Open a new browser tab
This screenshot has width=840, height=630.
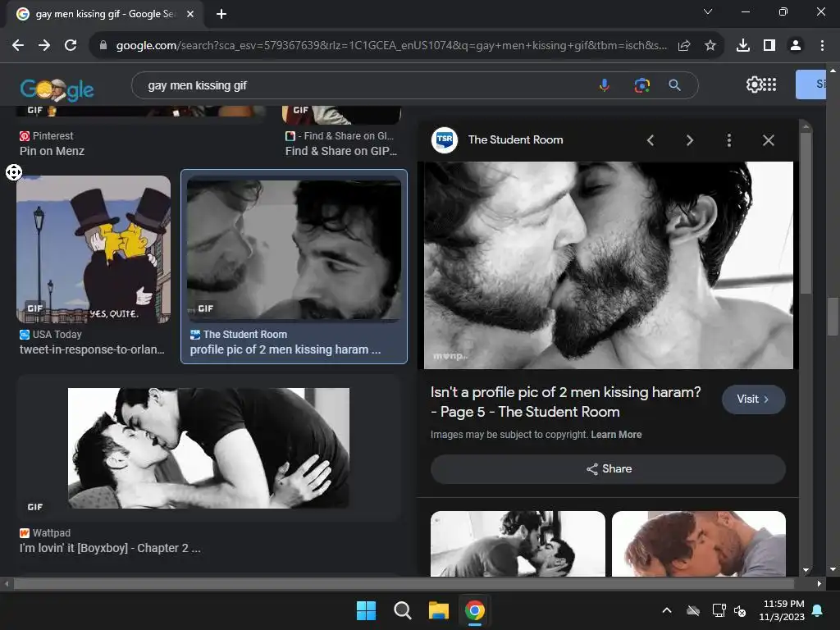[x=221, y=14]
